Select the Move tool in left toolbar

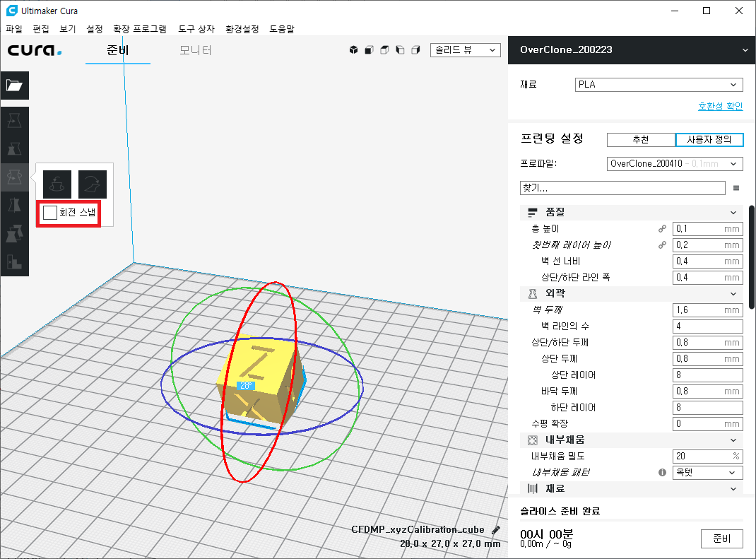(x=14, y=121)
